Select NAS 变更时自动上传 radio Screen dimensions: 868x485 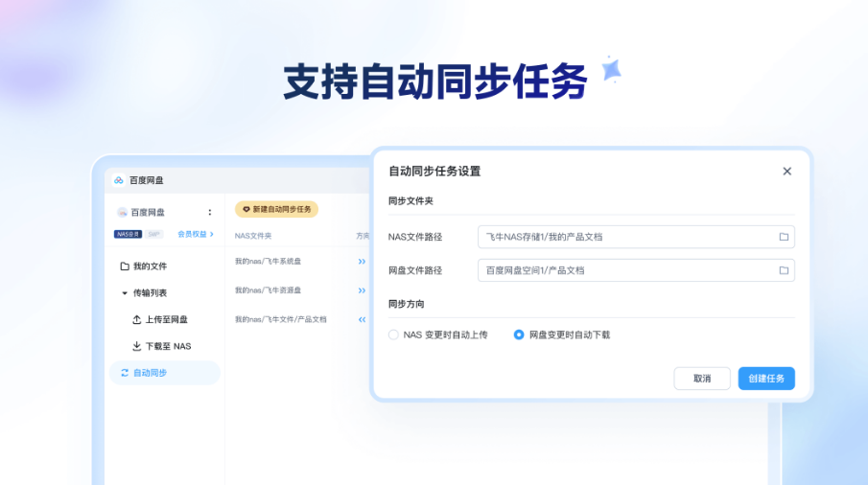click(x=393, y=335)
